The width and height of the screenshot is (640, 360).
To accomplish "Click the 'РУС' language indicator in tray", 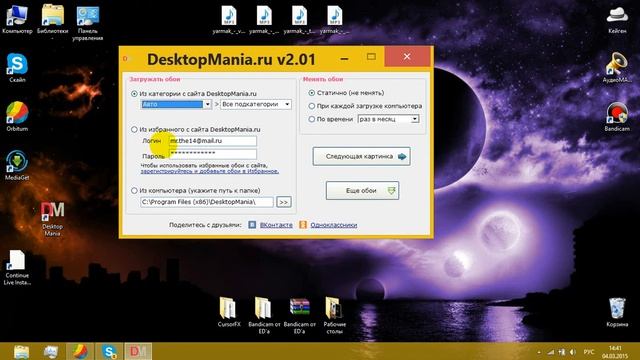I will tap(589, 352).
